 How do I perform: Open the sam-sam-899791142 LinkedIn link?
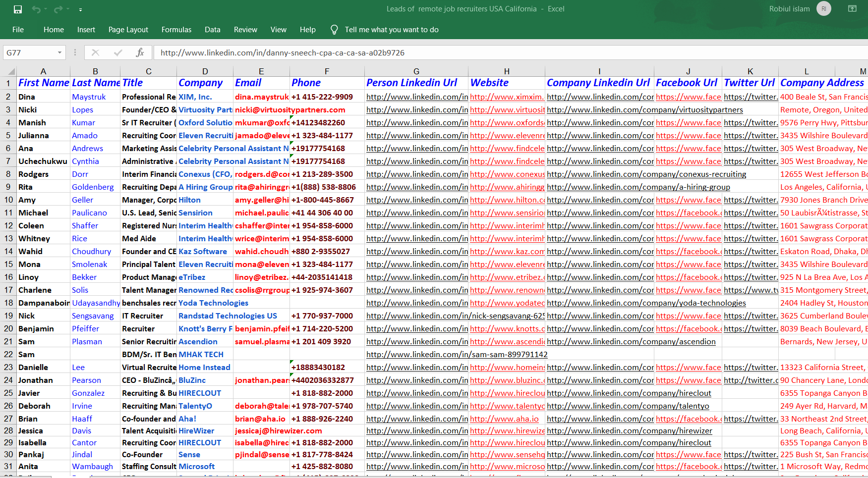point(457,354)
